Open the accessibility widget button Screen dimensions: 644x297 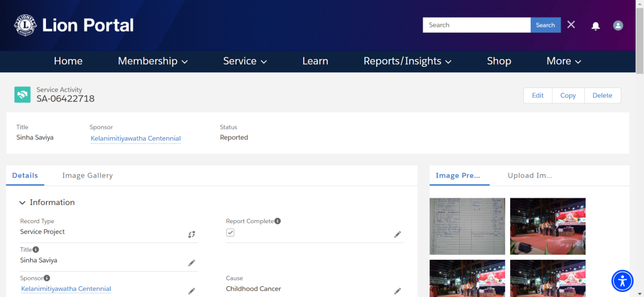(x=623, y=281)
